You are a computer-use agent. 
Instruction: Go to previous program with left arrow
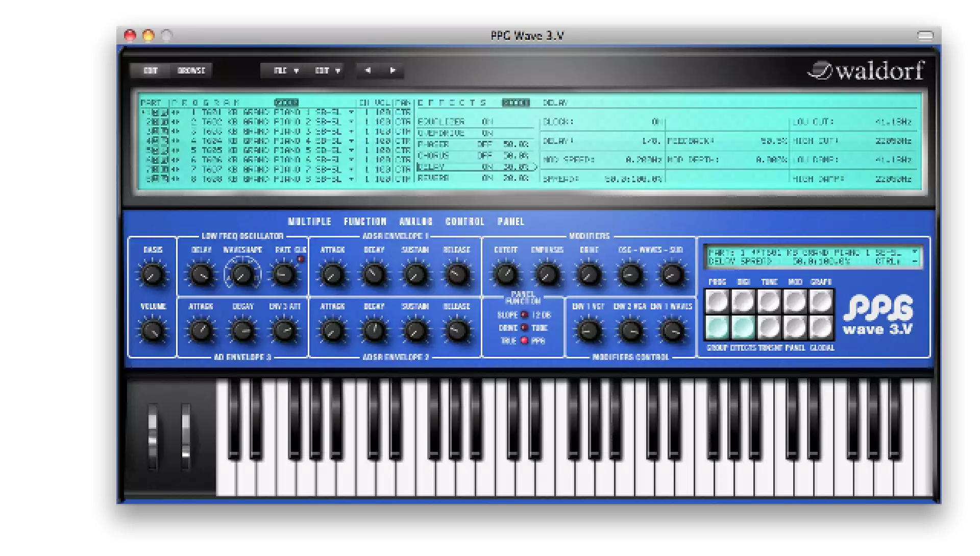(368, 70)
